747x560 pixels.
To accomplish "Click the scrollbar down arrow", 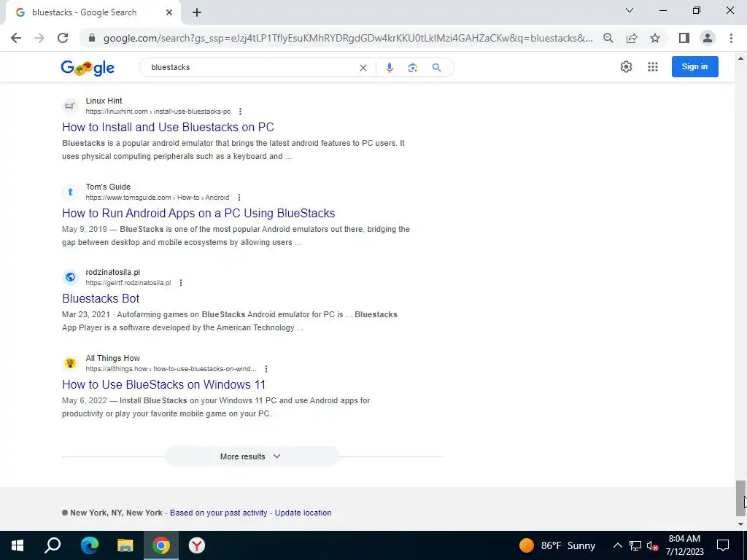I will 740,524.
